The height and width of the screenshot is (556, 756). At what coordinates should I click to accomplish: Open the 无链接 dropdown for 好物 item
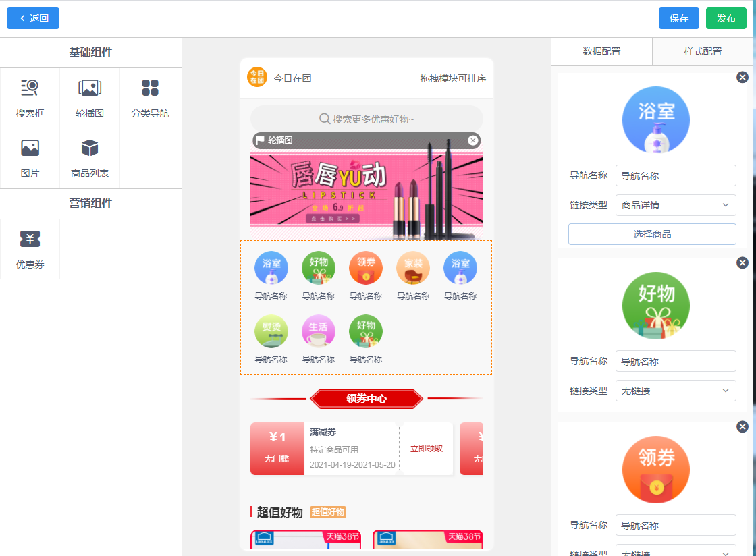[676, 390]
